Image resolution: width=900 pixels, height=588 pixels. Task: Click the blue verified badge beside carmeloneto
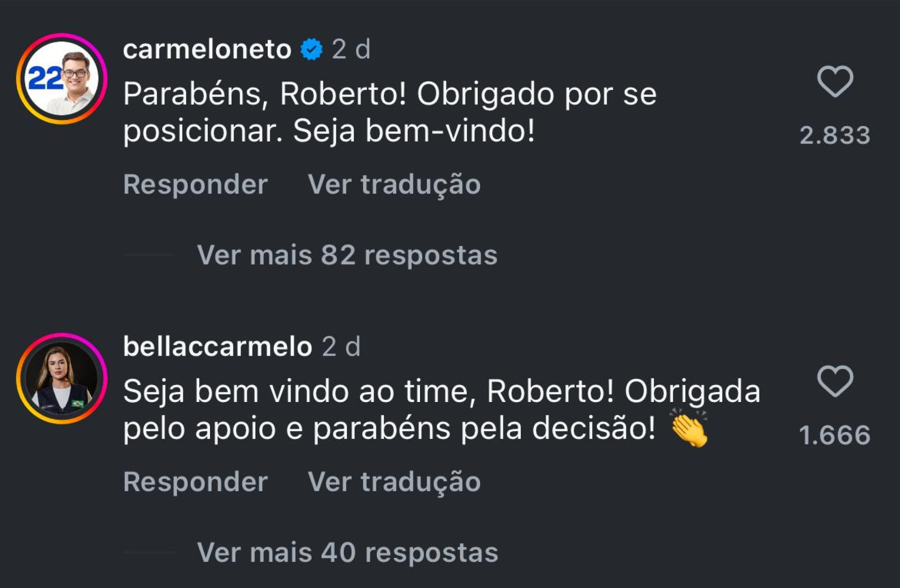click(312, 49)
